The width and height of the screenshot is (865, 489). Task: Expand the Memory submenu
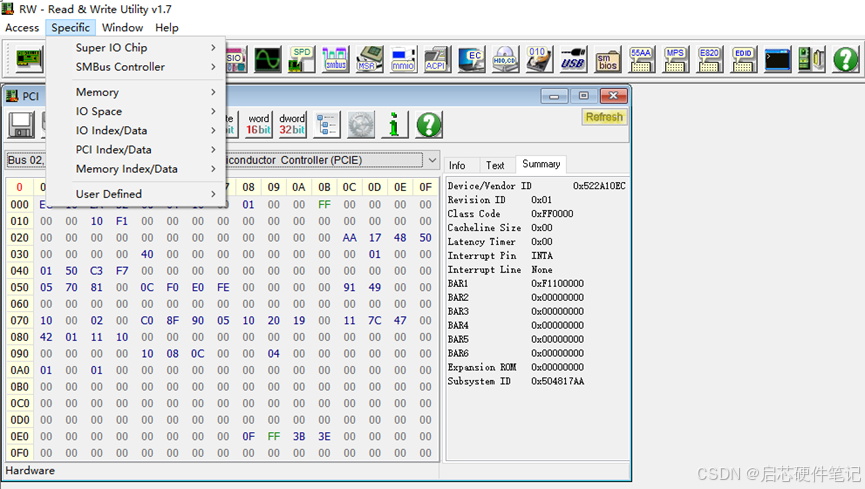click(x=136, y=92)
